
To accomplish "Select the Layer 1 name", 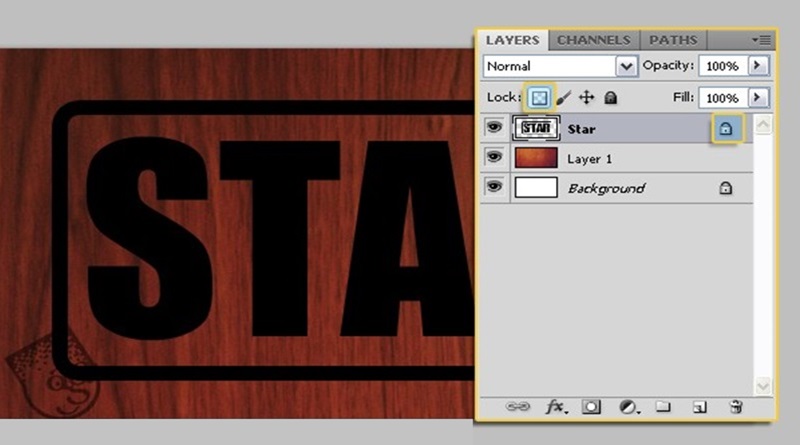I will [589, 159].
